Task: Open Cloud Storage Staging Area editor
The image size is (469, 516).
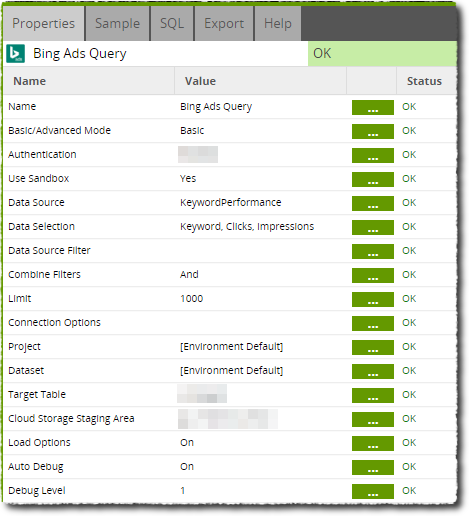Action: [373, 419]
